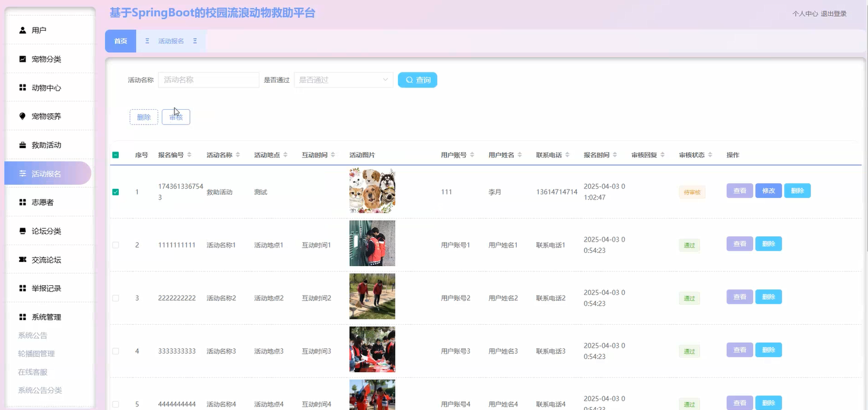The image size is (868, 410).
Task: Open the 救助活动 module icon
Action: coord(22,144)
